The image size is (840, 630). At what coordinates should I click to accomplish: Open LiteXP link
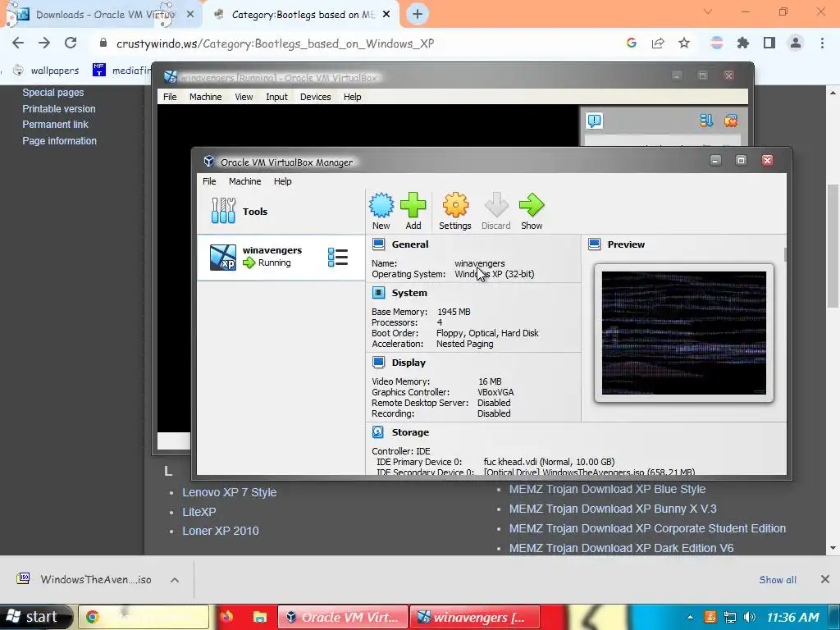coord(199,512)
